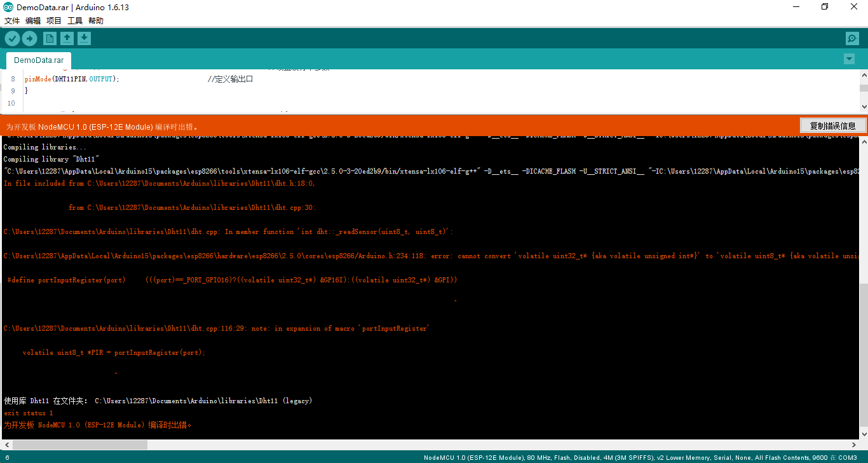The height and width of the screenshot is (463, 868).
Task: Save the sketch with the Save icon
Action: tap(84, 39)
